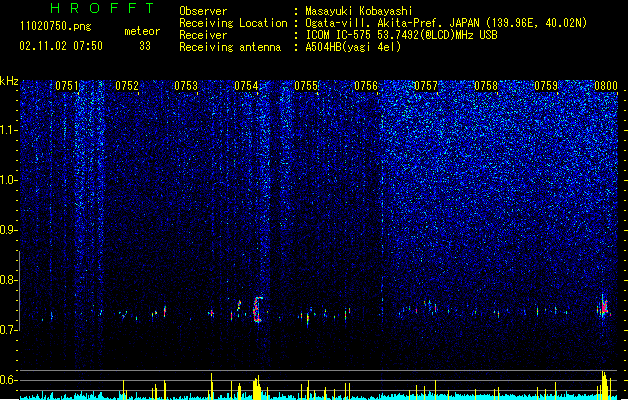
Task: Click the 0800 time marker
Action: coord(606,86)
